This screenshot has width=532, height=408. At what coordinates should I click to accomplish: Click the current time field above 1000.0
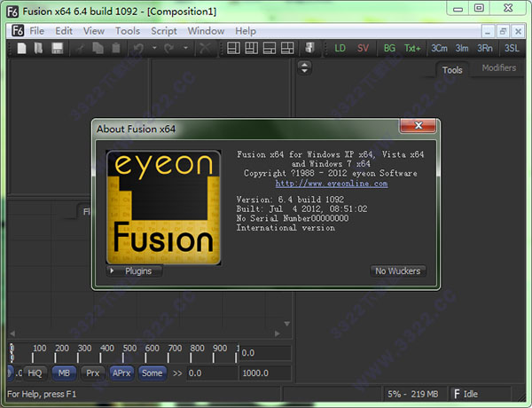coord(265,353)
